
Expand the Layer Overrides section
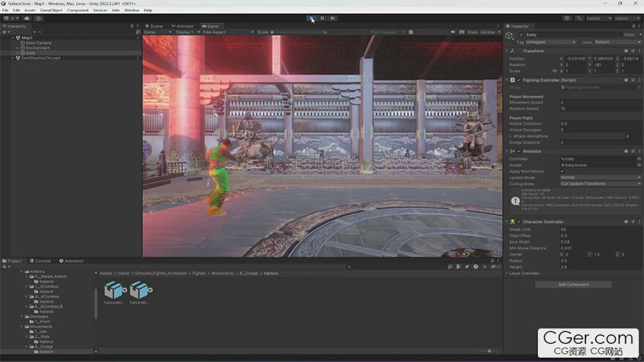[507, 274]
